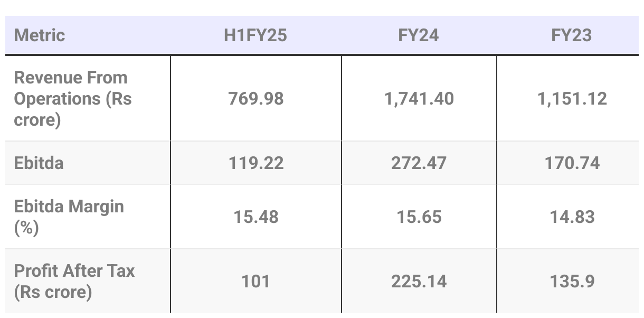Select the Ebitda Margin (%) row label
The width and height of the screenshot is (644, 318).
[x=69, y=217]
